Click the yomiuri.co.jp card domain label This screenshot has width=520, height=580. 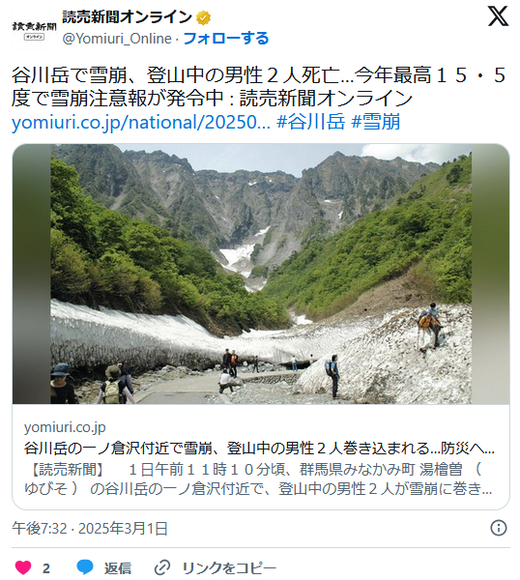[65, 427]
